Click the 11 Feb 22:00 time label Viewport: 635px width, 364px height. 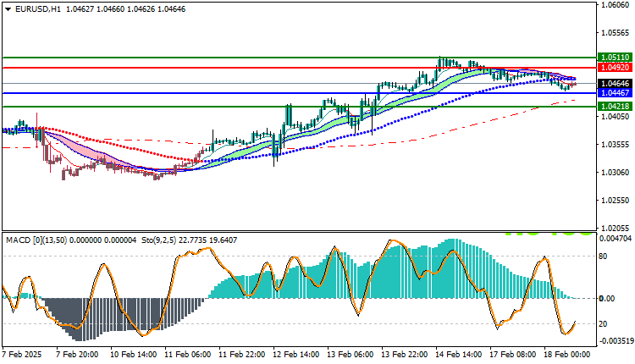coord(242,355)
